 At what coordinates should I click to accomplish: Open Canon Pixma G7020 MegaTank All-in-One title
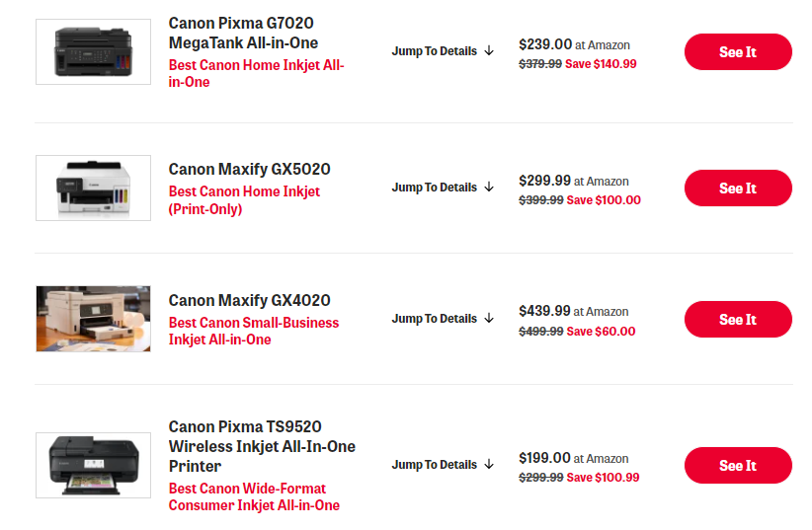tap(243, 33)
